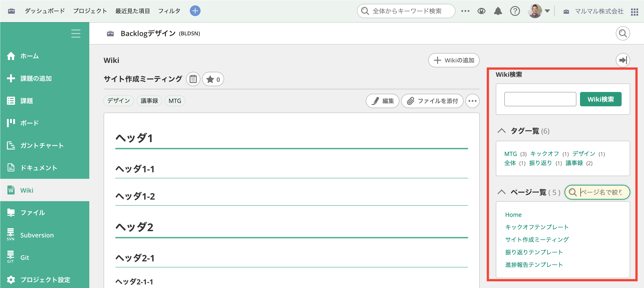Open キックオフテンプレート page link
The image size is (644, 288).
coord(537,227)
